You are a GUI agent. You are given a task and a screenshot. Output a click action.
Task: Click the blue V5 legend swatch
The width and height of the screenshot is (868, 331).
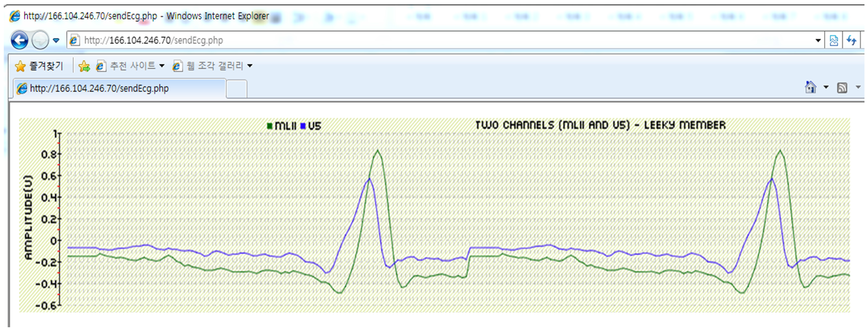pyautogui.click(x=303, y=126)
